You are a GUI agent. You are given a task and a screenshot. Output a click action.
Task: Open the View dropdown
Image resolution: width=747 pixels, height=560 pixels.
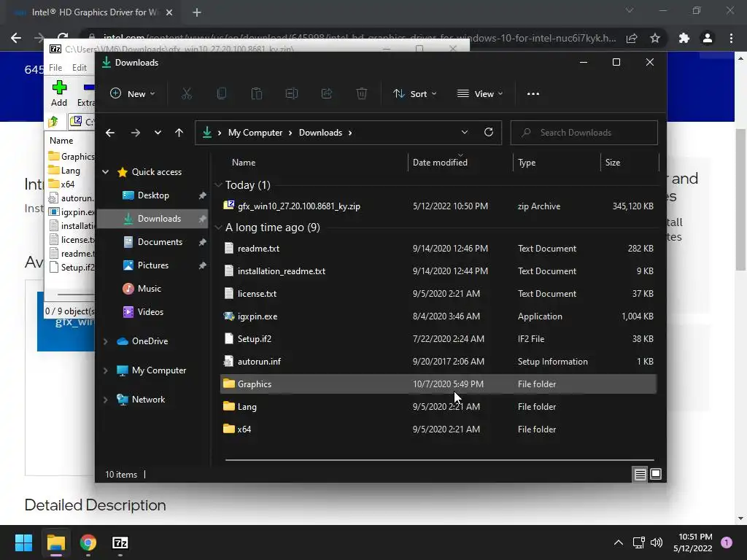[480, 94]
